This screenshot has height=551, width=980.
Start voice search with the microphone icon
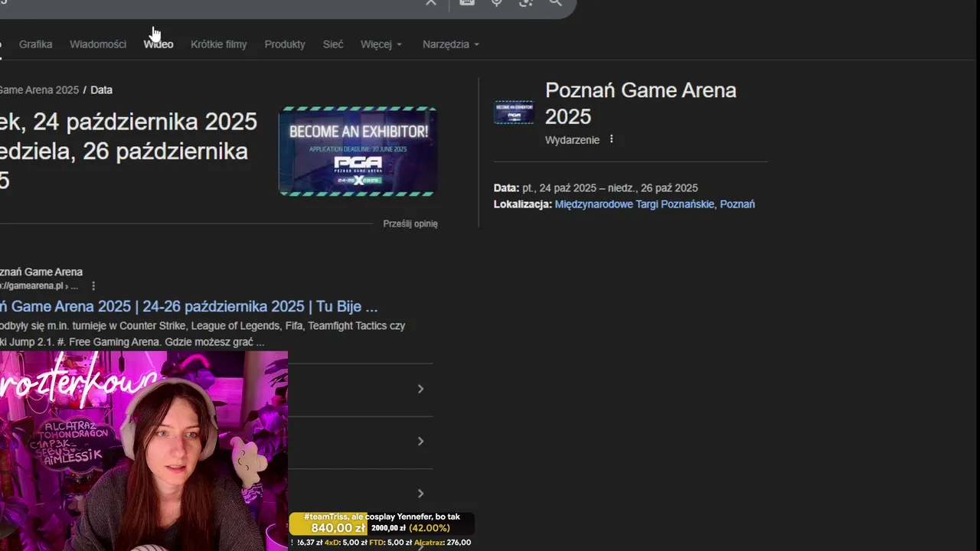tap(496, 3)
